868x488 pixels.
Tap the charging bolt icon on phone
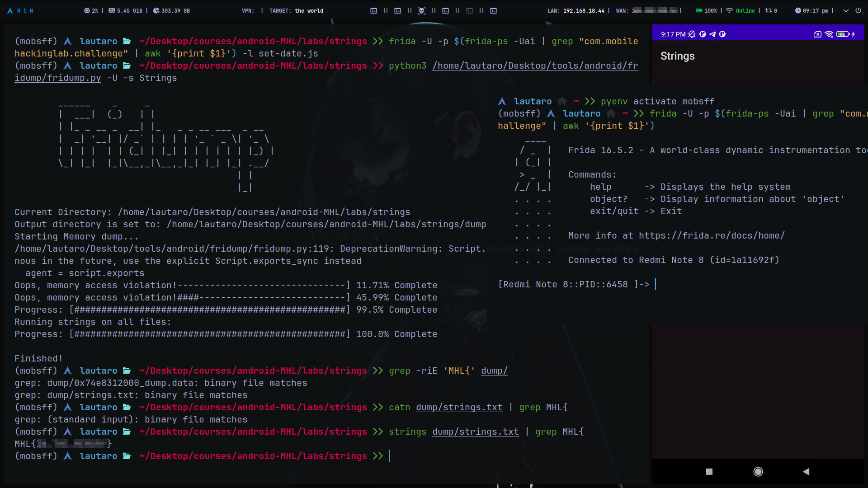[853, 34]
